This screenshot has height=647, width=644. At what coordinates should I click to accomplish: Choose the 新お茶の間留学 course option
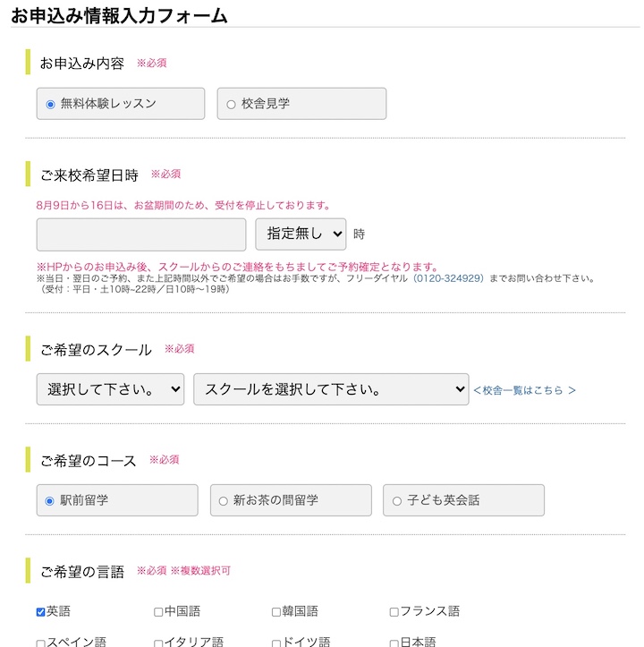coord(224,501)
